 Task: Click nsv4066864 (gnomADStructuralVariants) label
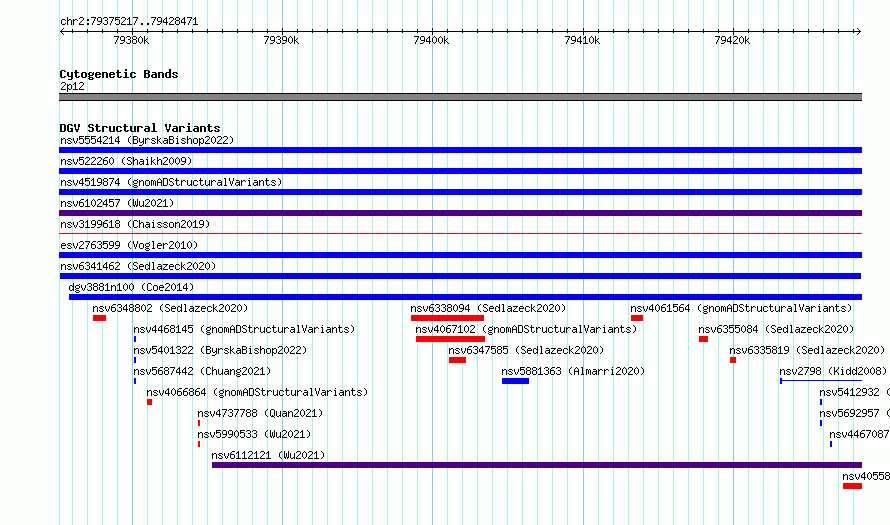257,392
